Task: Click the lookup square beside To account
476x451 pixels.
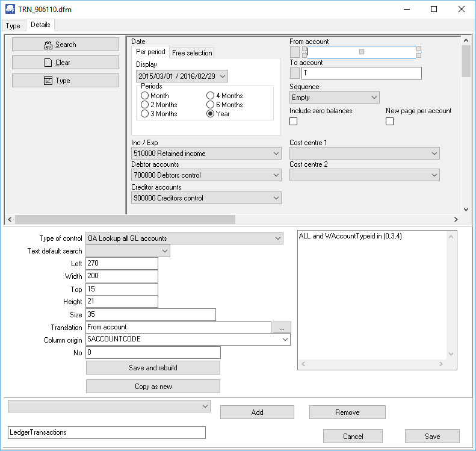Action: coord(295,73)
